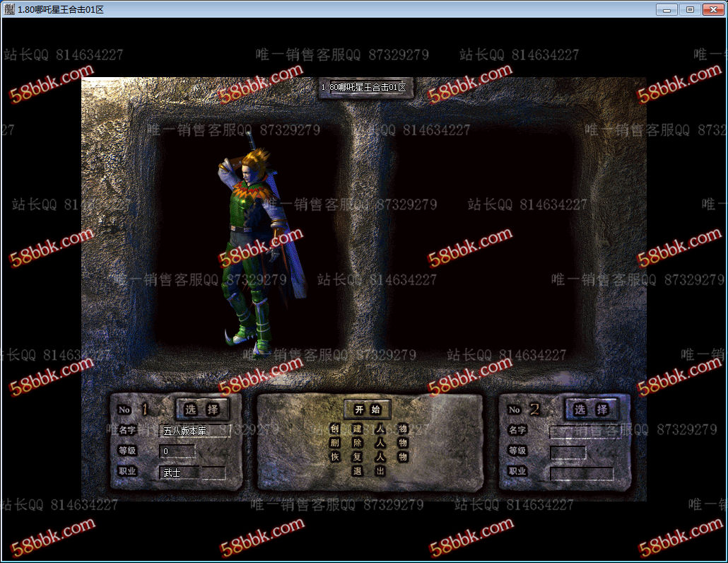Viewport: 728px width, 563px height.
Task: Maximize the game window
Action: click(691, 9)
